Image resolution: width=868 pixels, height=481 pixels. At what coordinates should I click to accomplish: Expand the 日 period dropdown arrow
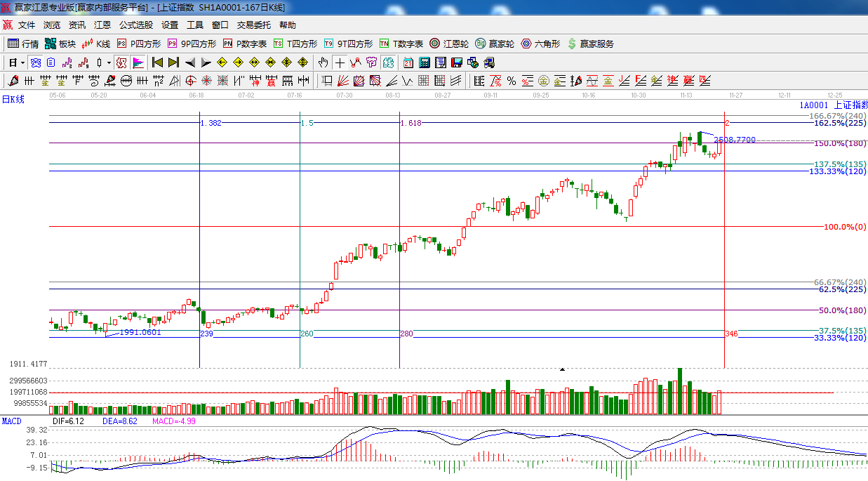click(x=22, y=62)
